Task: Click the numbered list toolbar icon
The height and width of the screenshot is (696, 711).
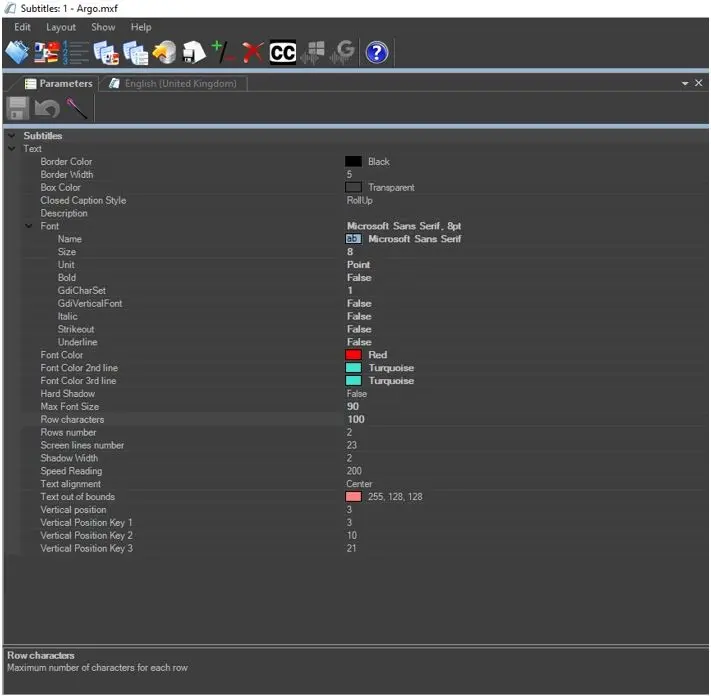Action: coord(76,53)
